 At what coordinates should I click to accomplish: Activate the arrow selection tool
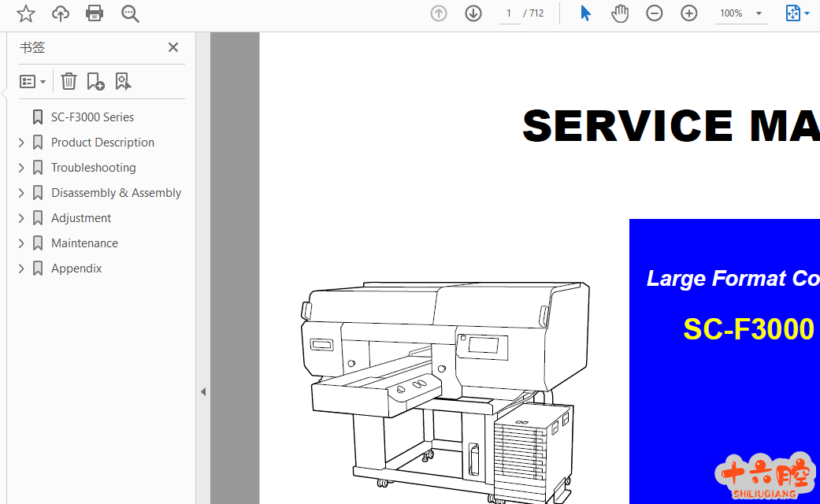tap(585, 13)
